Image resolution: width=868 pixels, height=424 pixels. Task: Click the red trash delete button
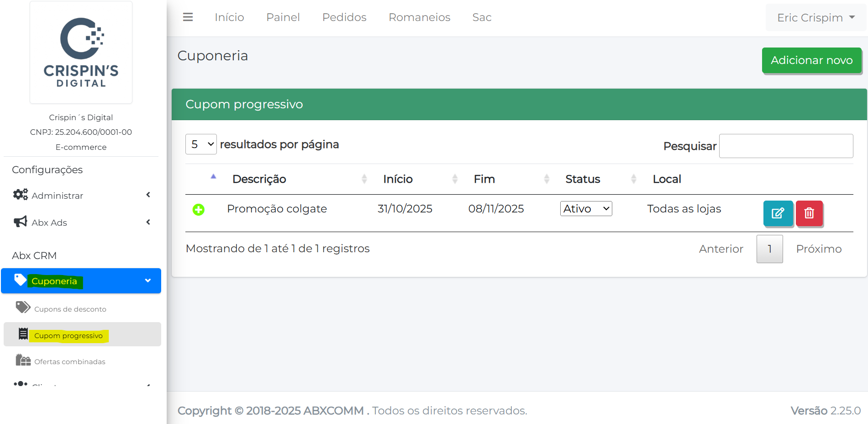[809, 213]
